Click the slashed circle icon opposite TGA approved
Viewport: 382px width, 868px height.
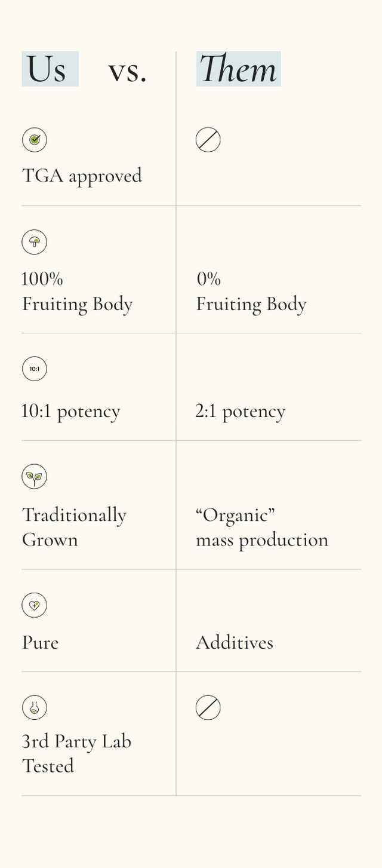(208, 140)
